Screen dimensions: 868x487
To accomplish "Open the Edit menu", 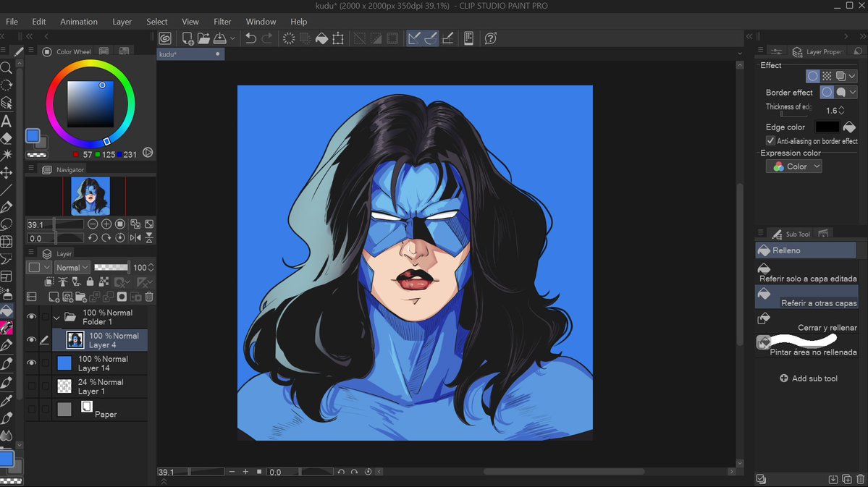I will (x=39, y=22).
